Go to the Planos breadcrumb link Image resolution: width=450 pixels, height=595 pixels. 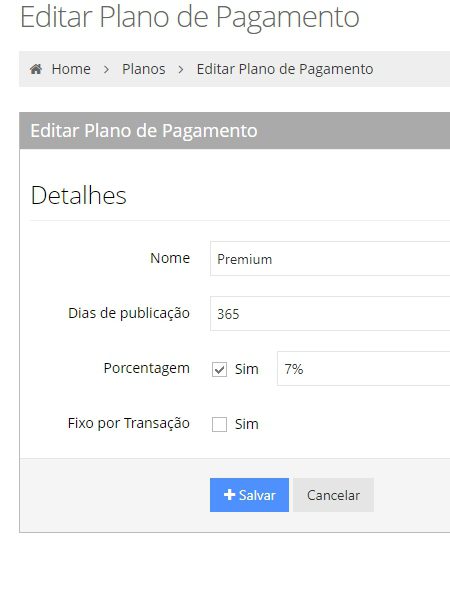143,69
